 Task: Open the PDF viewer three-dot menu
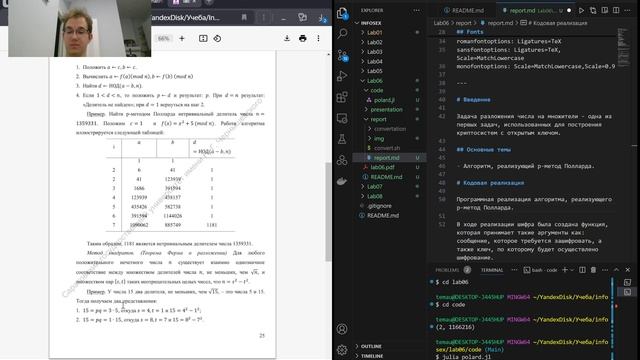[318, 38]
